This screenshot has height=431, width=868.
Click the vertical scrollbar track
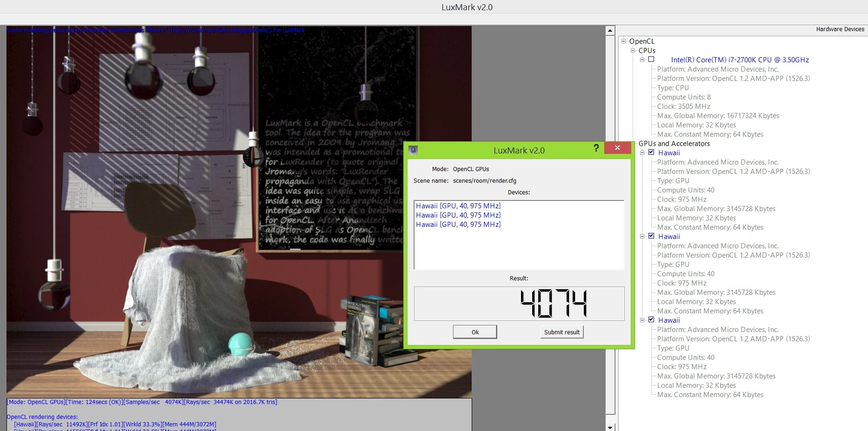pos(610,228)
